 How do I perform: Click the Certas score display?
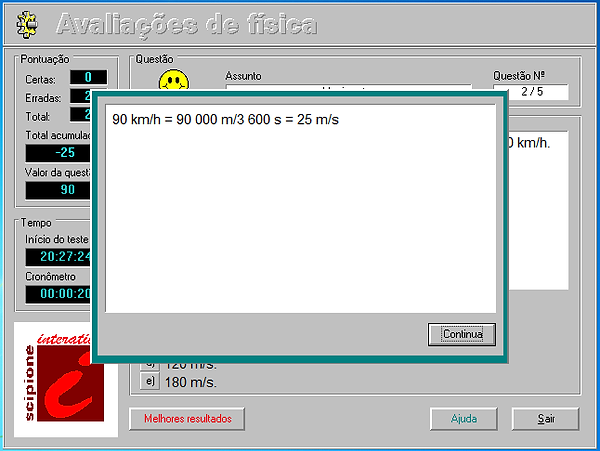click(x=88, y=77)
